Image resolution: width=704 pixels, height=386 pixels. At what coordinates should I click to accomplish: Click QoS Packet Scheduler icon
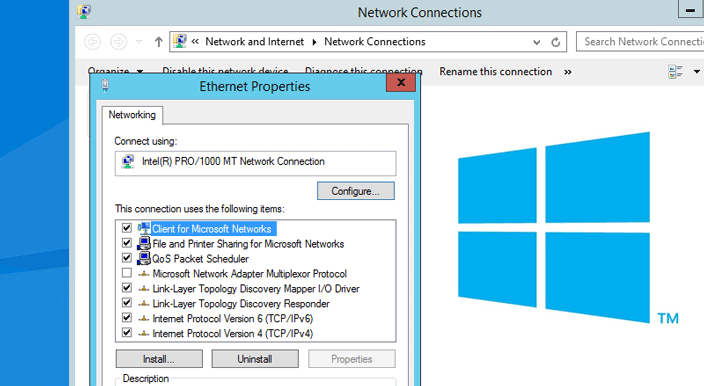(x=144, y=258)
